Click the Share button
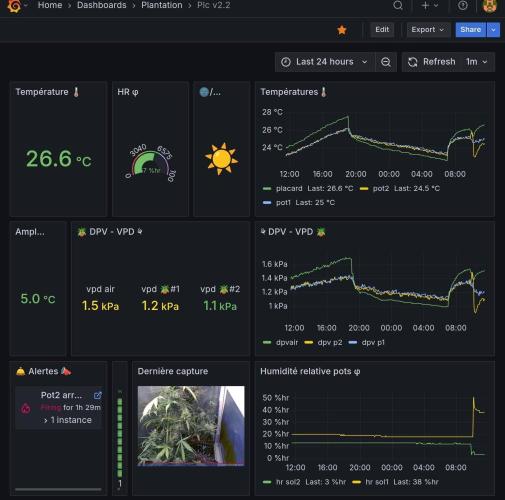 471,30
